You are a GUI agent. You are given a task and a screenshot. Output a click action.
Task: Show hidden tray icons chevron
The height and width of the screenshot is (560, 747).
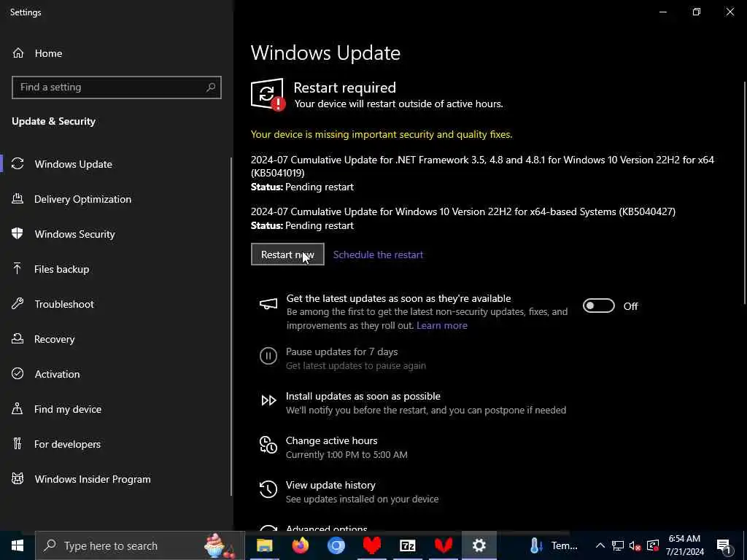600,545
